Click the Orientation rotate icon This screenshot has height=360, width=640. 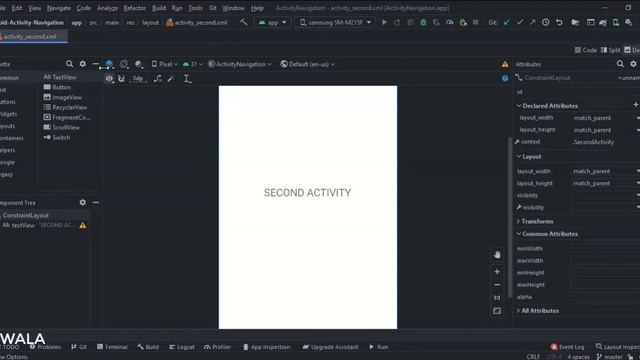[124, 64]
